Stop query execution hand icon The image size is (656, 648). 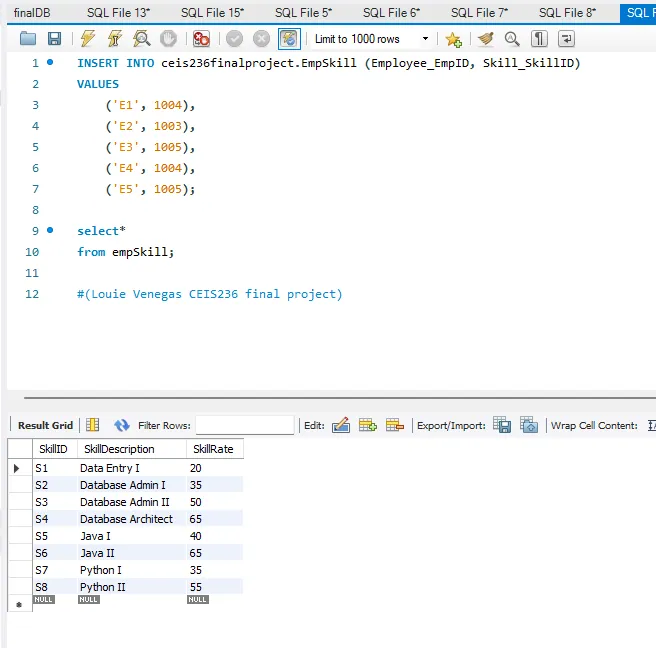[168, 39]
